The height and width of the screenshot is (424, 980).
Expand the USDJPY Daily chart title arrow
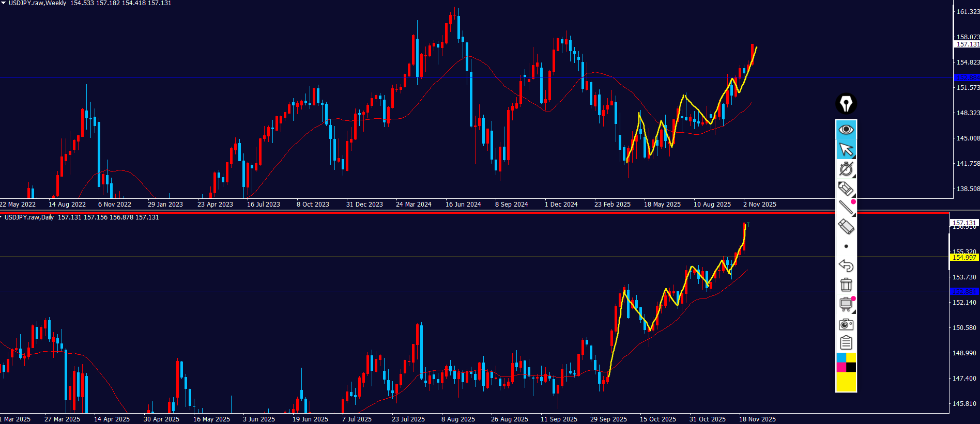tap(2, 217)
